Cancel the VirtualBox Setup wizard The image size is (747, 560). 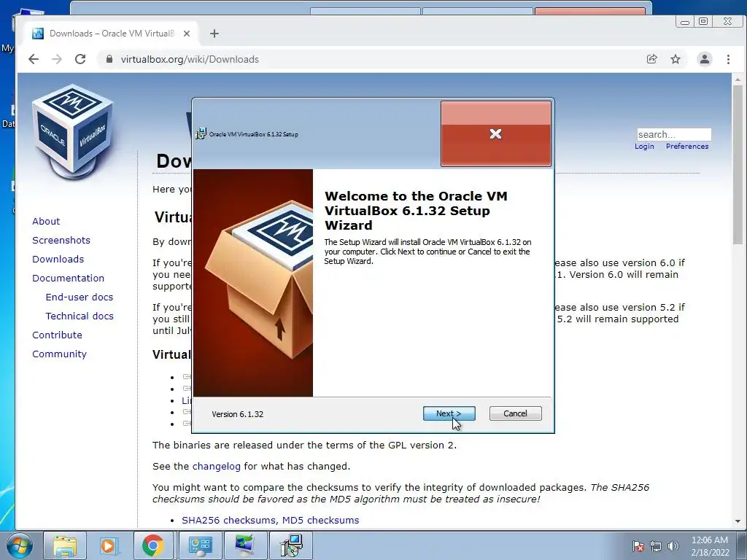pos(515,413)
